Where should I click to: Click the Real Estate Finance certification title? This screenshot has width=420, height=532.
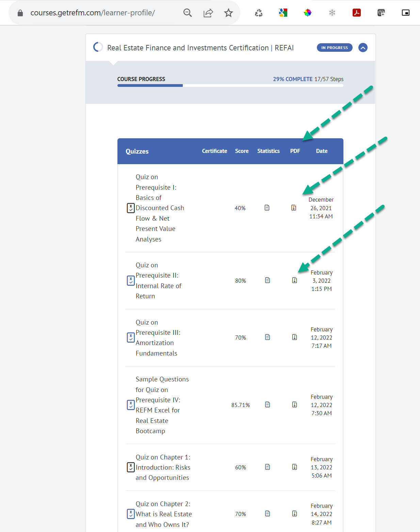[x=200, y=48]
